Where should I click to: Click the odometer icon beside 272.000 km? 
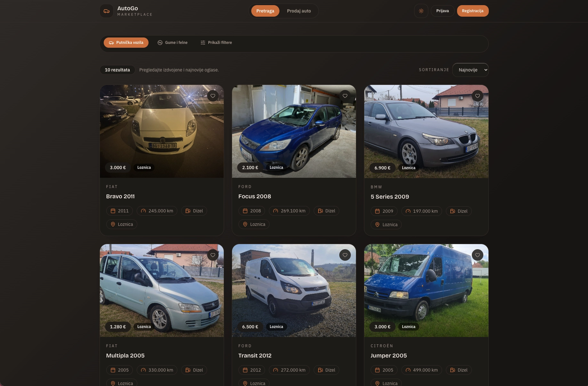(276, 370)
